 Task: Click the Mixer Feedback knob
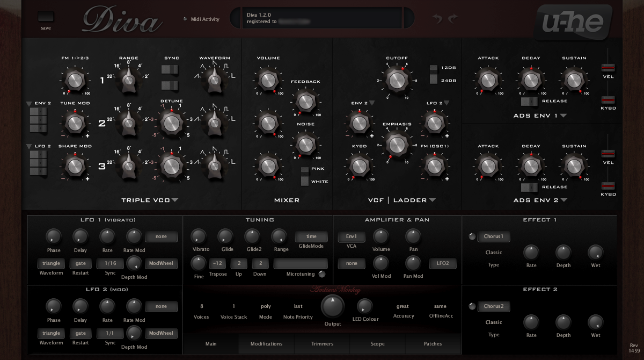[x=305, y=102]
